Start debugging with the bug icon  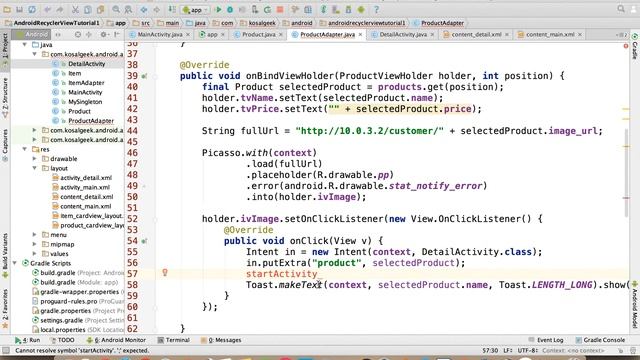coord(230,9)
